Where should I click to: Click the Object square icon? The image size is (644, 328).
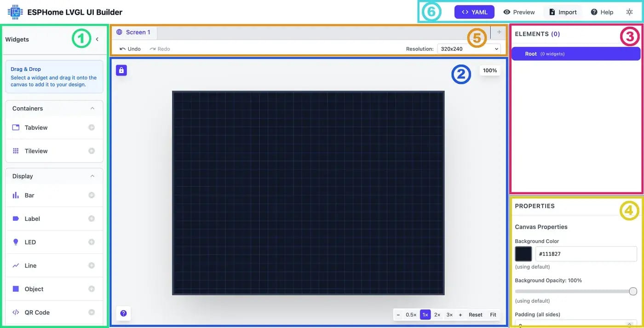(16, 289)
